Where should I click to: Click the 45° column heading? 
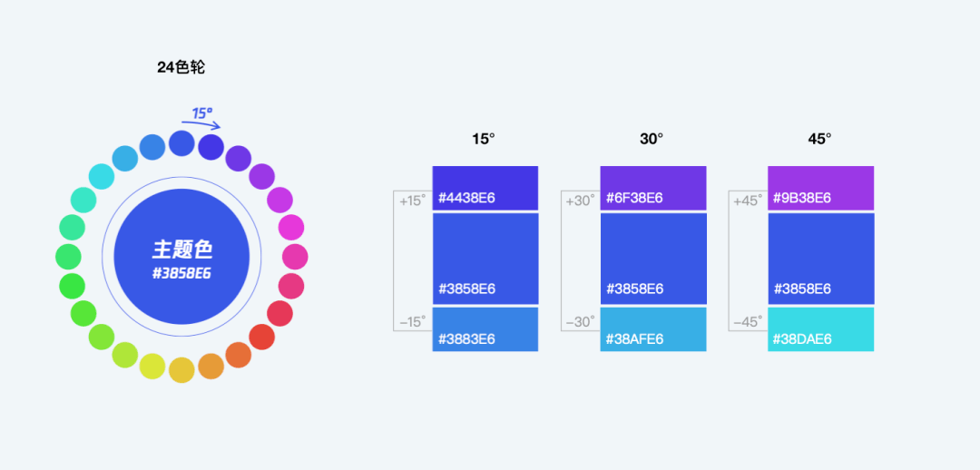tap(819, 139)
